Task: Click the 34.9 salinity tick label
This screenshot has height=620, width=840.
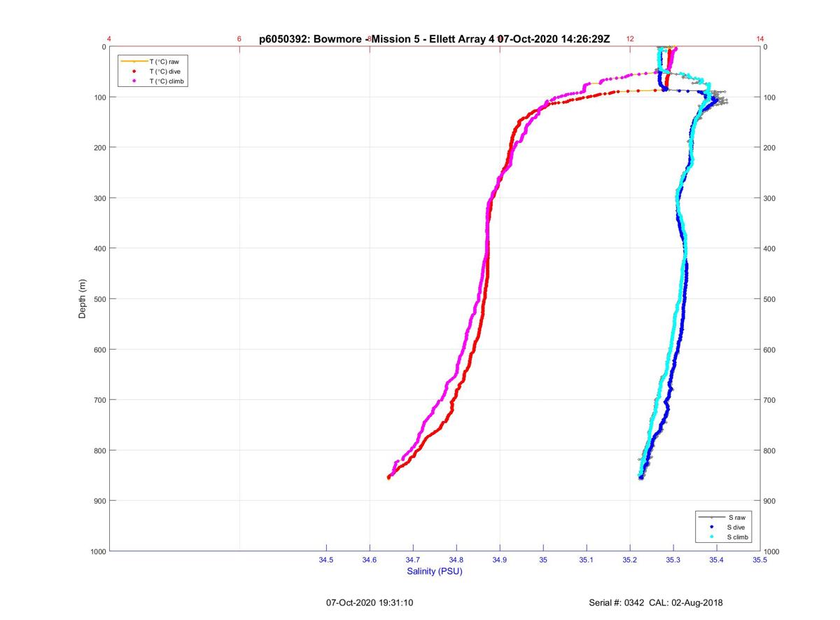Action: [x=500, y=560]
